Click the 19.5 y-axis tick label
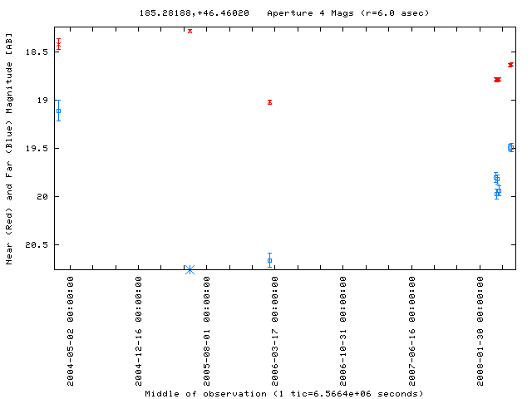Screen dimensions: 532x399 click(x=37, y=148)
